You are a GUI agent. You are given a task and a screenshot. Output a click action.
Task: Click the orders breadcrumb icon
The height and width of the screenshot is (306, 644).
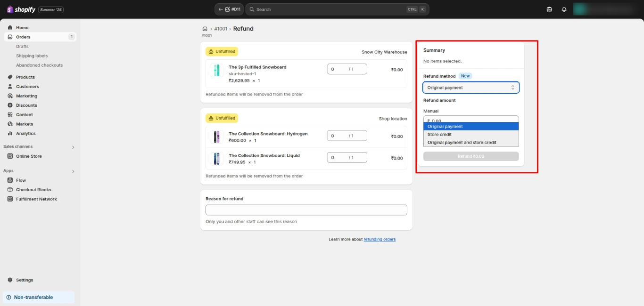click(x=205, y=29)
